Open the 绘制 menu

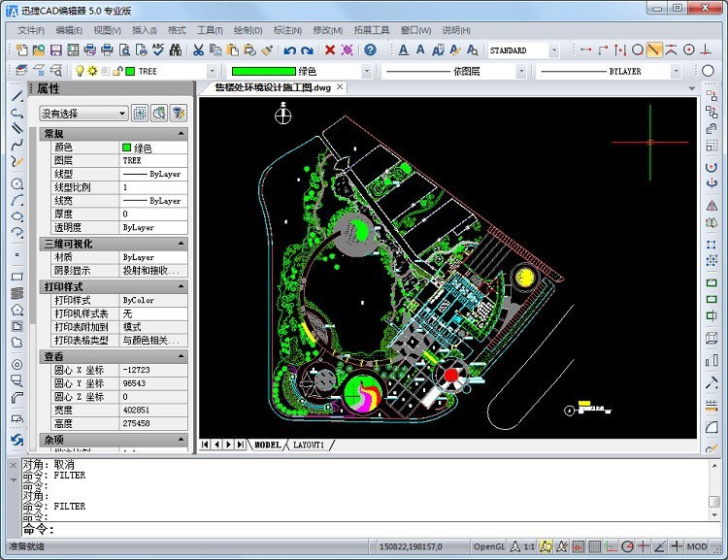point(248,30)
